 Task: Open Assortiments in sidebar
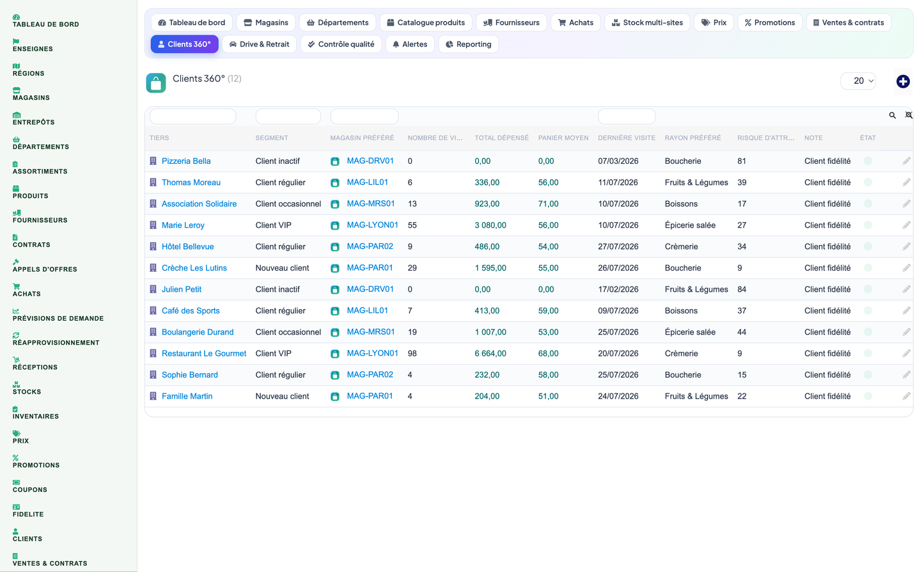pyautogui.click(x=40, y=168)
